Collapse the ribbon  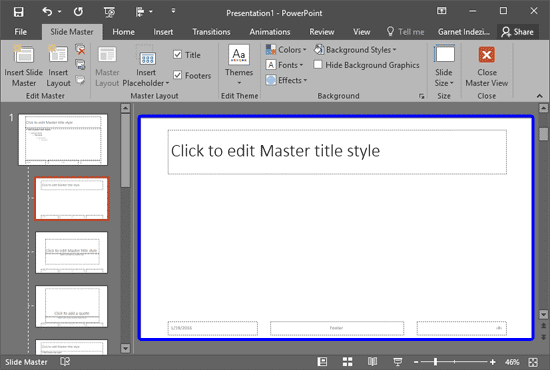539,96
